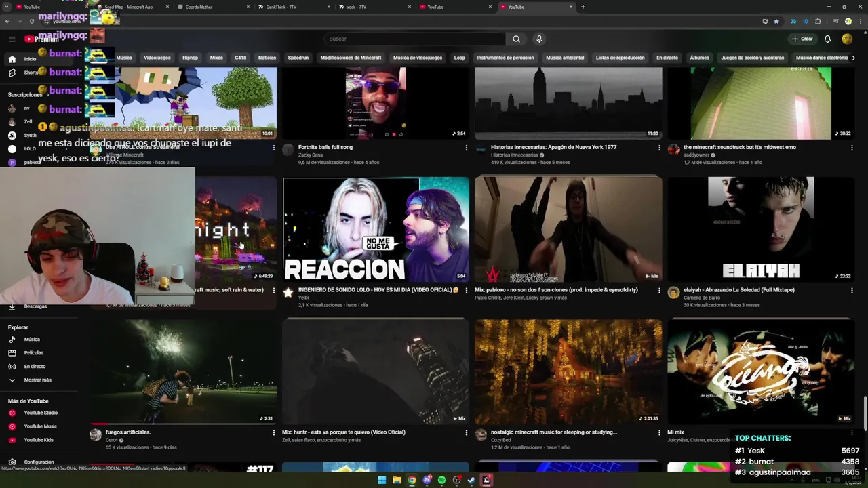Open the REACCION video thumbnail

click(376, 229)
